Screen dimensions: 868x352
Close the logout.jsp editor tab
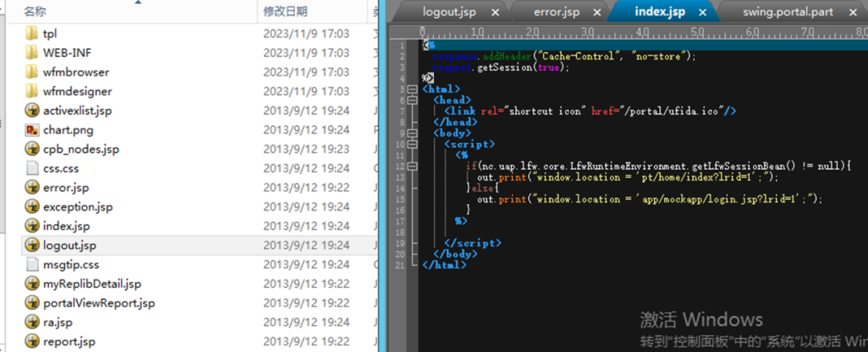(x=495, y=12)
